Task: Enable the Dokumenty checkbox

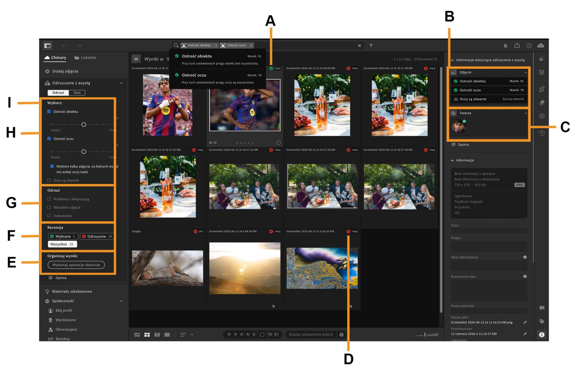Action: [49, 216]
